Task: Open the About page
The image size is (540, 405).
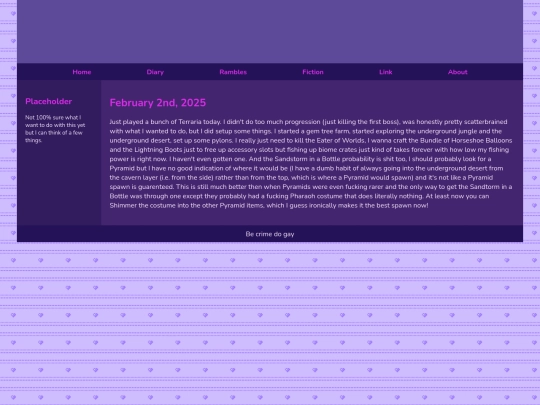Action: 458,72
